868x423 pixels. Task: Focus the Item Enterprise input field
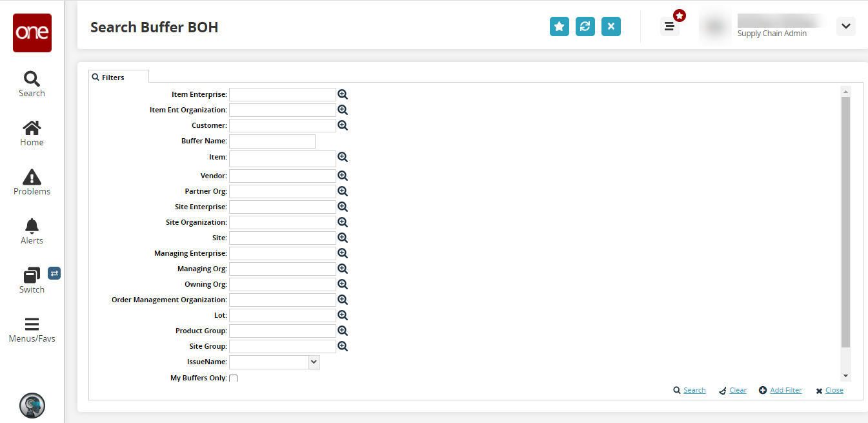283,94
